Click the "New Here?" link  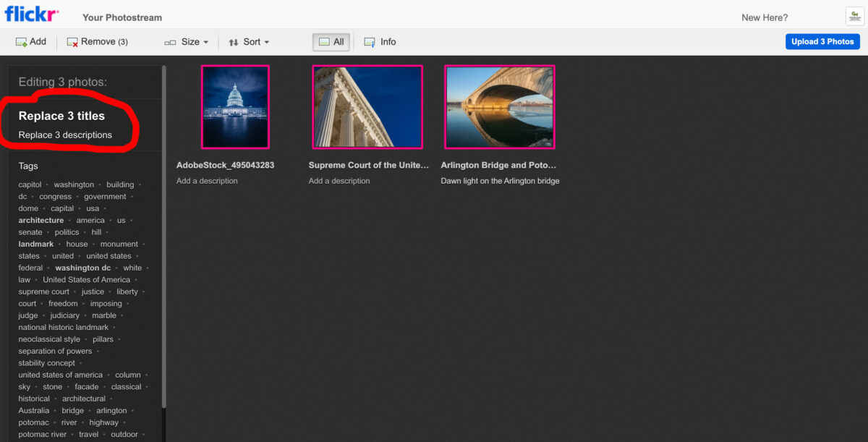coord(764,17)
